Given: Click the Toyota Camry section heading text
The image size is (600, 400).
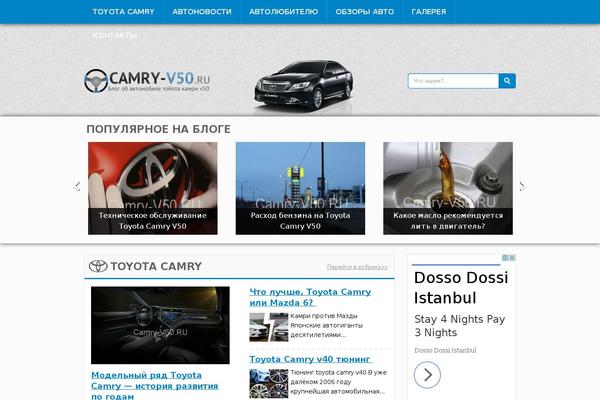Looking at the screenshot, I should click(156, 266).
